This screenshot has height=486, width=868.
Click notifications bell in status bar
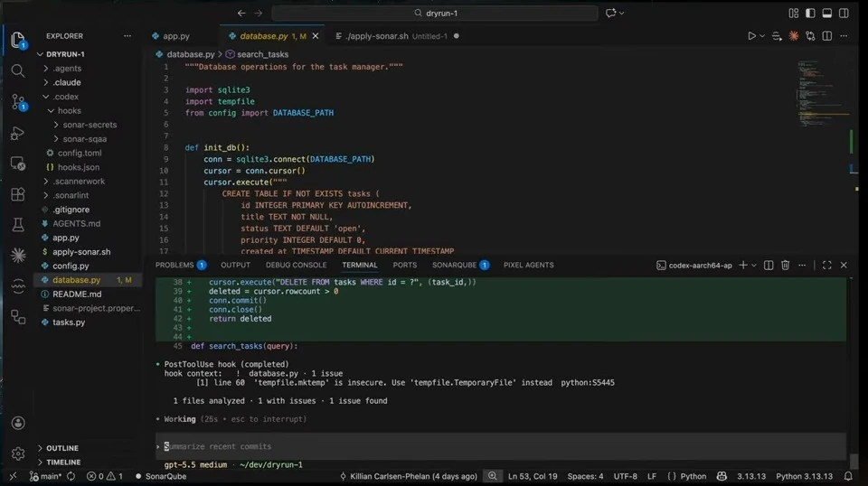coord(848,476)
